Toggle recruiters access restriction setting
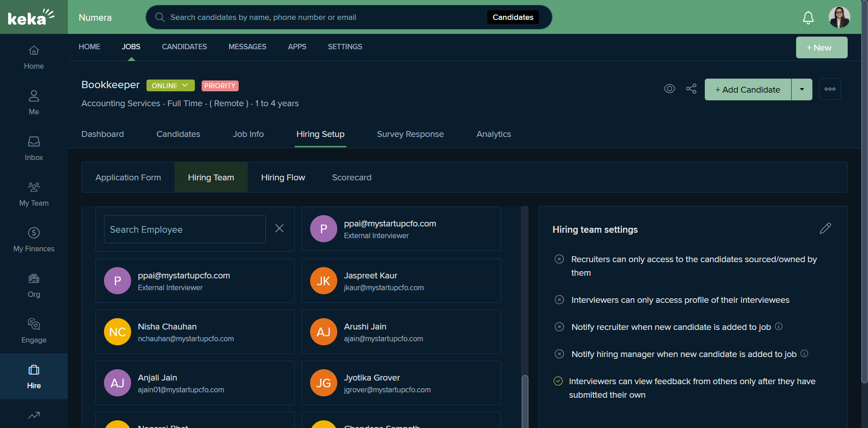 (559, 259)
